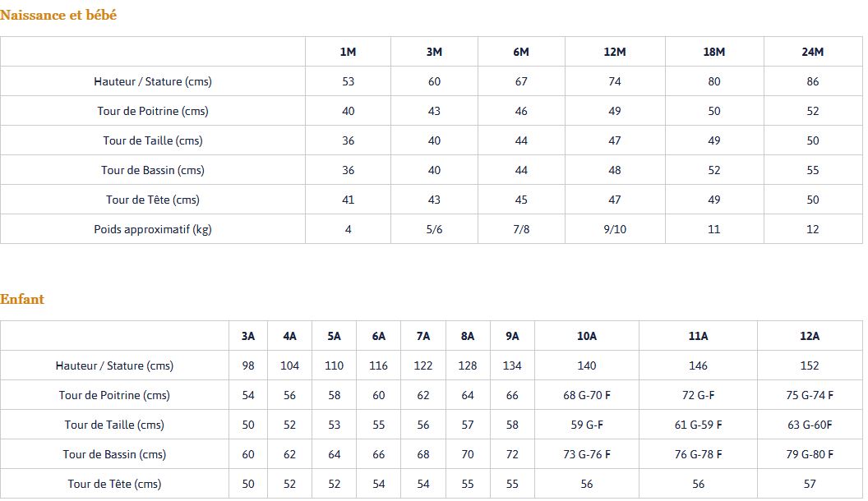
Task: Select the "63 G-60F" waist cell
Action: pos(810,425)
